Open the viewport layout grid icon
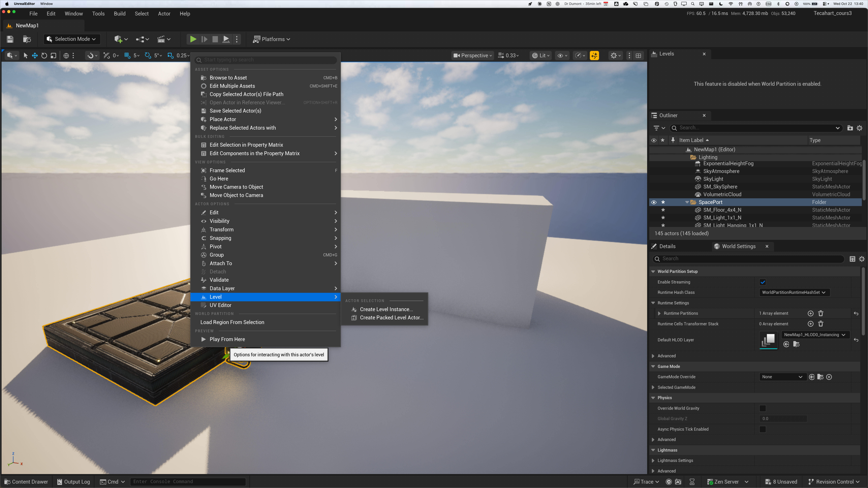The width and height of the screenshot is (868, 488). [x=638, y=56]
